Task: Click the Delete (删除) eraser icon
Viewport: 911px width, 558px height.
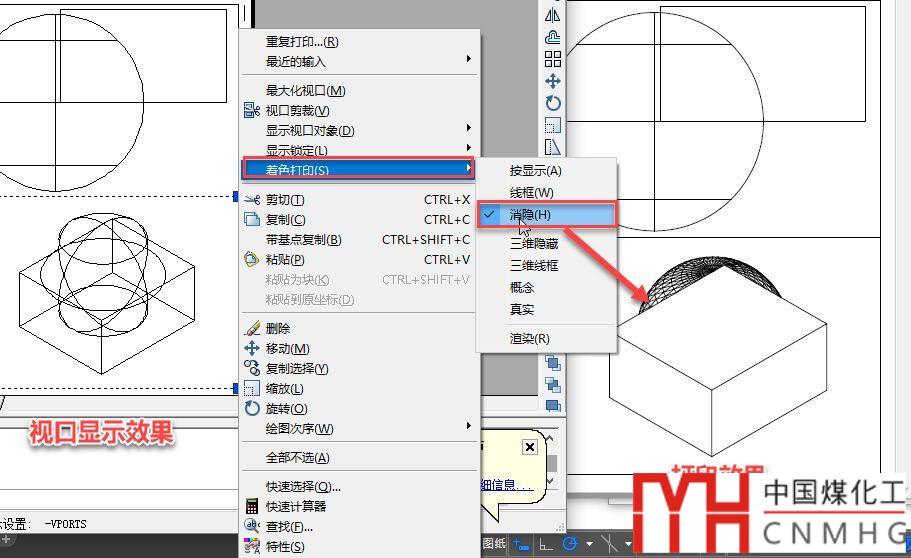Action: coord(252,328)
